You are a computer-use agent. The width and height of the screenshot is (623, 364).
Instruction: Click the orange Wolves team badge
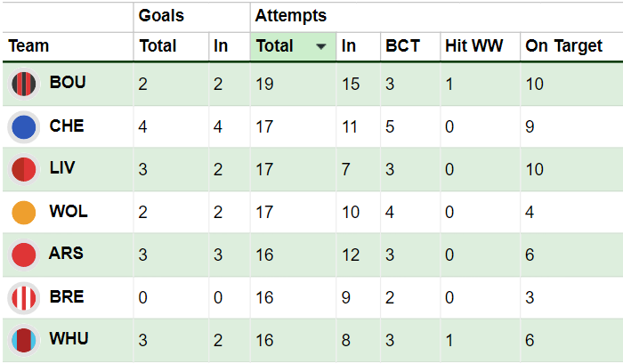click(24, 213)
